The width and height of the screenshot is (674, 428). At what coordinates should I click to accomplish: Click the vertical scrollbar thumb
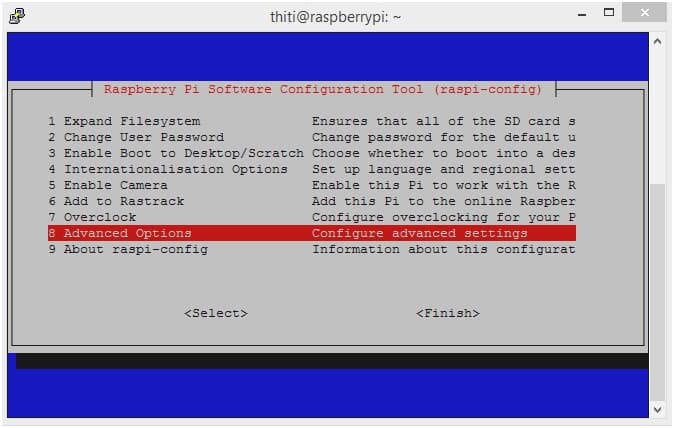click(x=657, y=292)
